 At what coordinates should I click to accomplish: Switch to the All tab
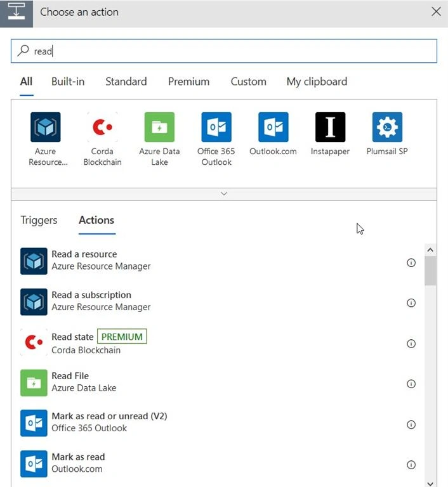tap(26, 82)
